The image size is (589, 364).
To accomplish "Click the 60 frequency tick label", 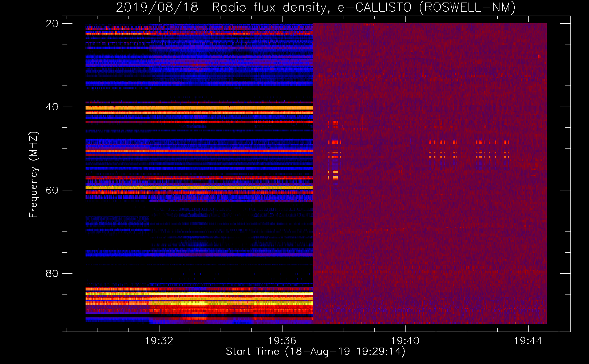I will pos(52,190).
